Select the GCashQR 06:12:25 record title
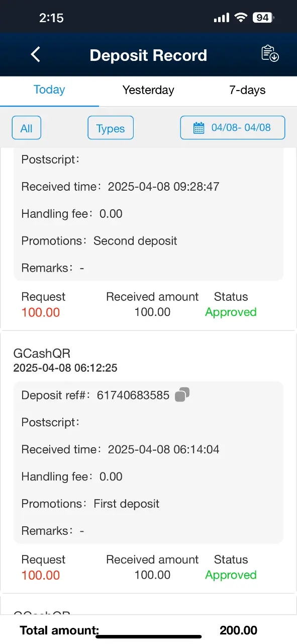 (42, 354)
